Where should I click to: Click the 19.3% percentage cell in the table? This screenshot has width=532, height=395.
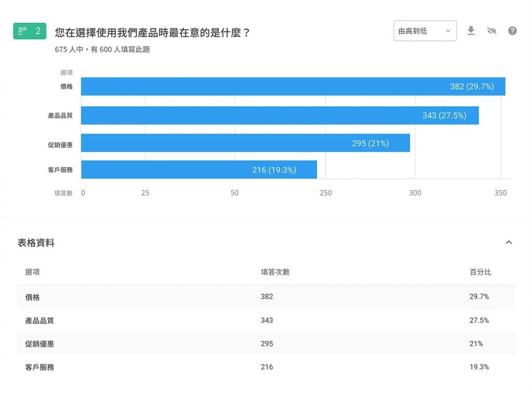click(479, 367)
